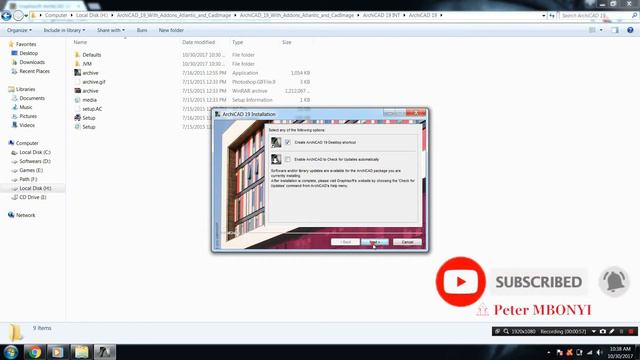Show hidden system tray icons

(x=549, y=352)
